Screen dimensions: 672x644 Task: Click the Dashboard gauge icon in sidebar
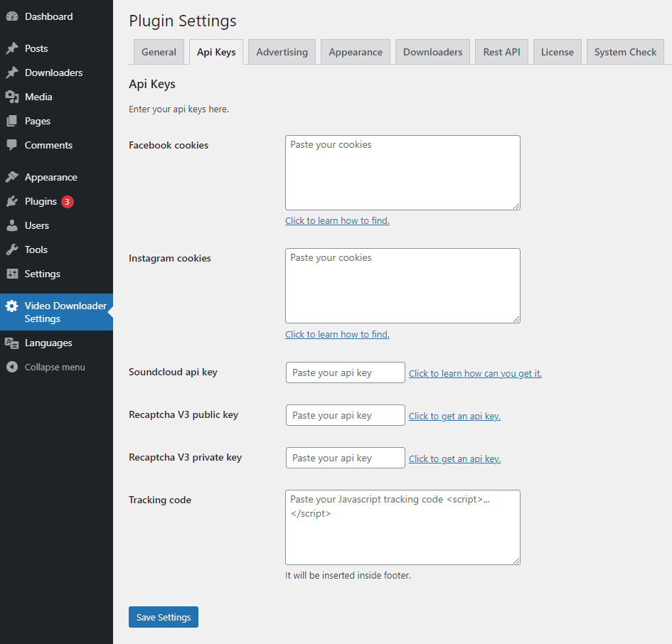coord(12,16)
